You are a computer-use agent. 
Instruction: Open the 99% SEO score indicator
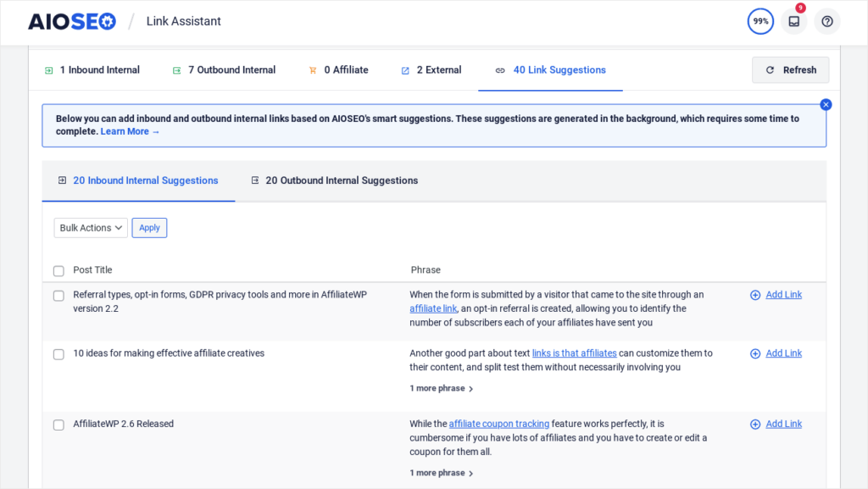(x=760, y=21)
